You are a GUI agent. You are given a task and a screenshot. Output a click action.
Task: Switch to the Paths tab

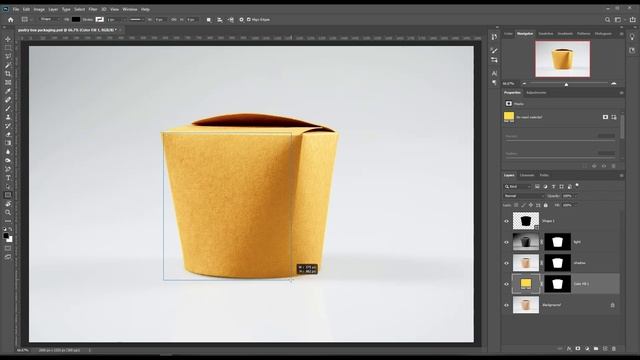[x=544, y=176]
